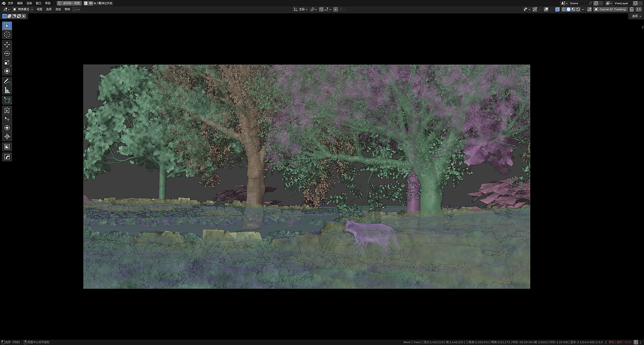Select the Scale tool
The width and height of the screenshot is (644, 345).
[7, 62]
